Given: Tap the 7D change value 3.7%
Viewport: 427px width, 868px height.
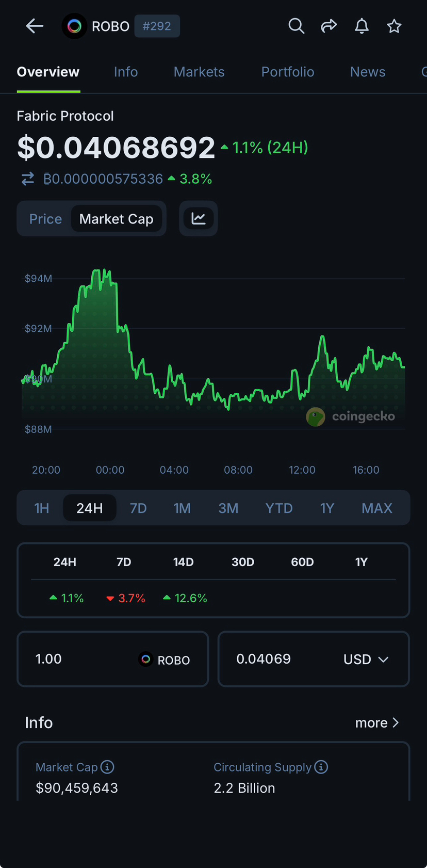Looking at the screenshot, I should pos(126,598).
